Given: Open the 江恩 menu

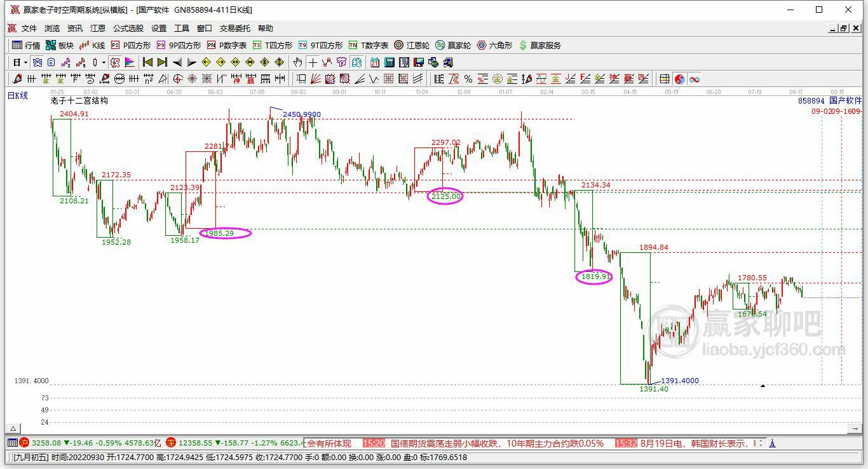Looking at the screenshot, I should click(x=98, y=29).
